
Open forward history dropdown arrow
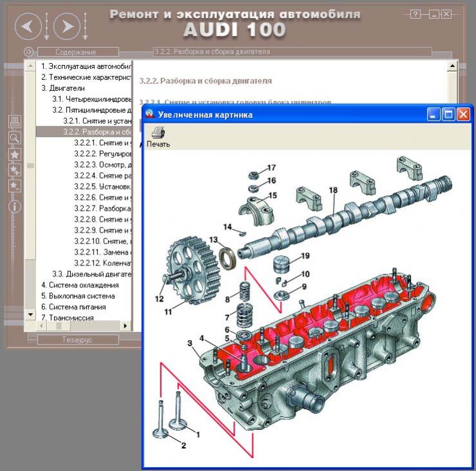pos(85,26)
